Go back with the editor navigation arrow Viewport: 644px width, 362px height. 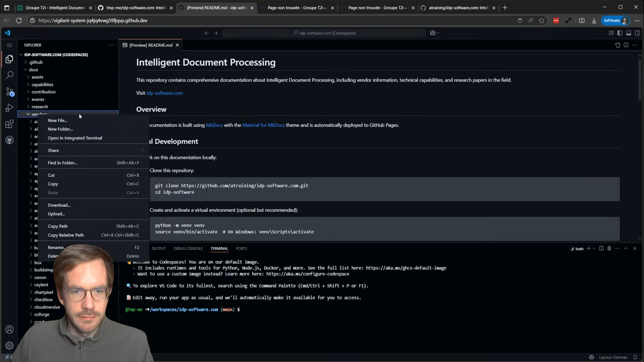(206, 33)
